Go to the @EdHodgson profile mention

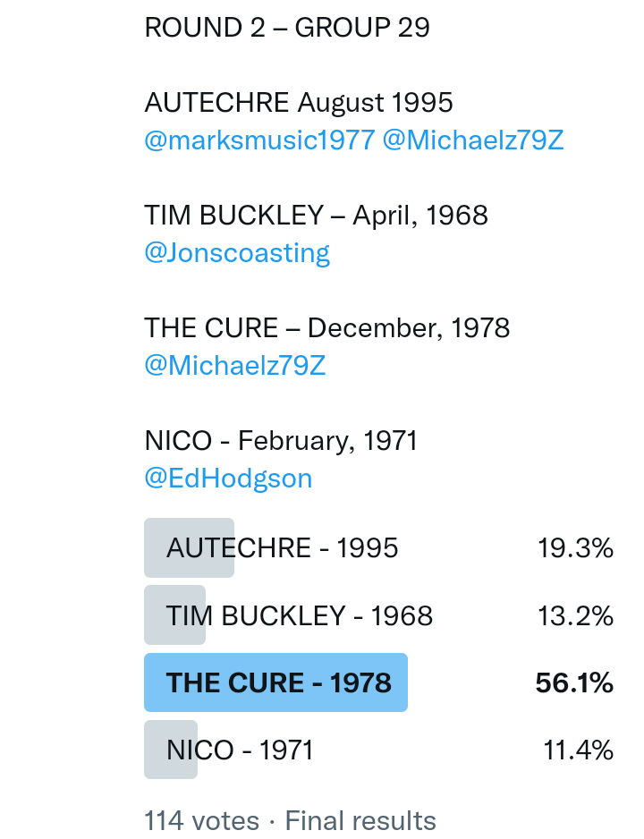point(228,479)
